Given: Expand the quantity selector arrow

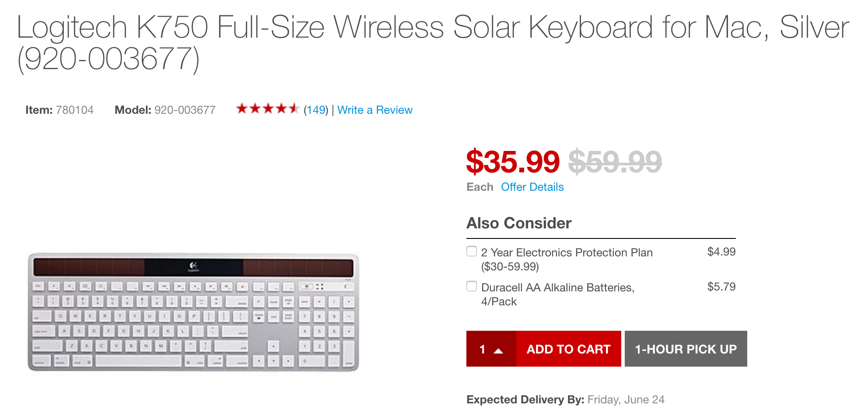Looking at the screenshot, I should tap(498, 350).
